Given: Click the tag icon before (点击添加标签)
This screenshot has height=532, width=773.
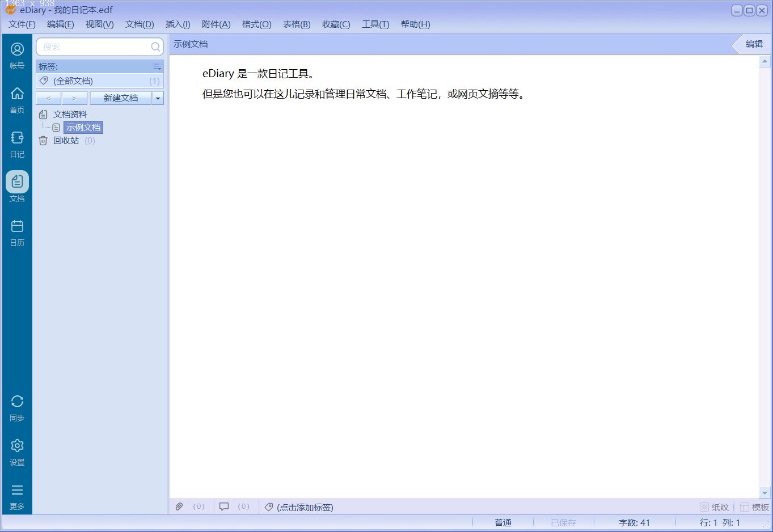Looking at the screenshot, I should click(269, 506).
